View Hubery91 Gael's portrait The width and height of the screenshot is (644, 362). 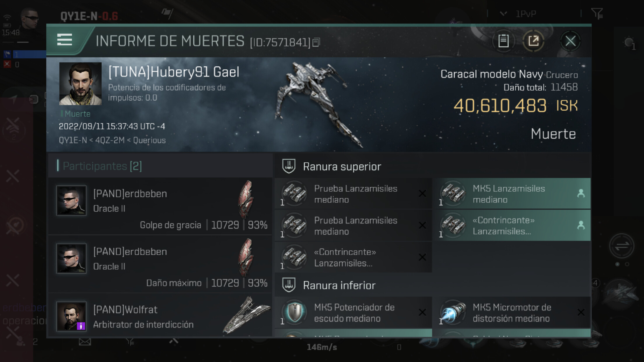click(x=80, y=84)
